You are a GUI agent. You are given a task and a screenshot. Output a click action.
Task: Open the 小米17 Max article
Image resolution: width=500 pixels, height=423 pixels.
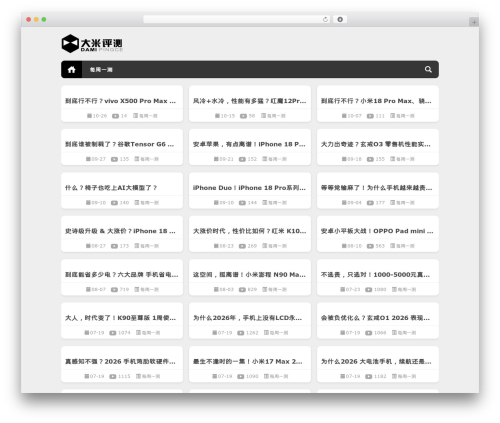[x=248, y=361]
